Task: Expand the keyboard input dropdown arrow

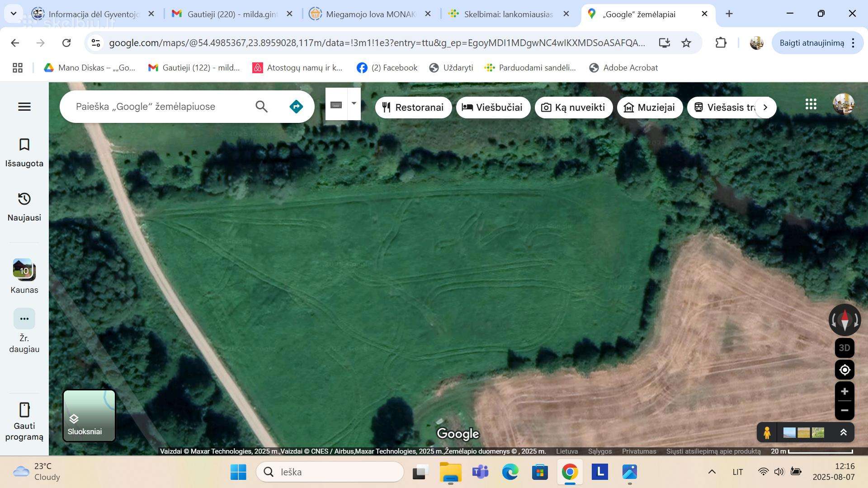Action: tap(354, 103)
